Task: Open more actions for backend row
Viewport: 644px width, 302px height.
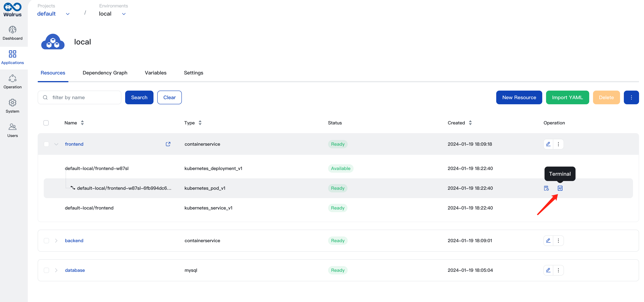Action: (x=558, y=241)
